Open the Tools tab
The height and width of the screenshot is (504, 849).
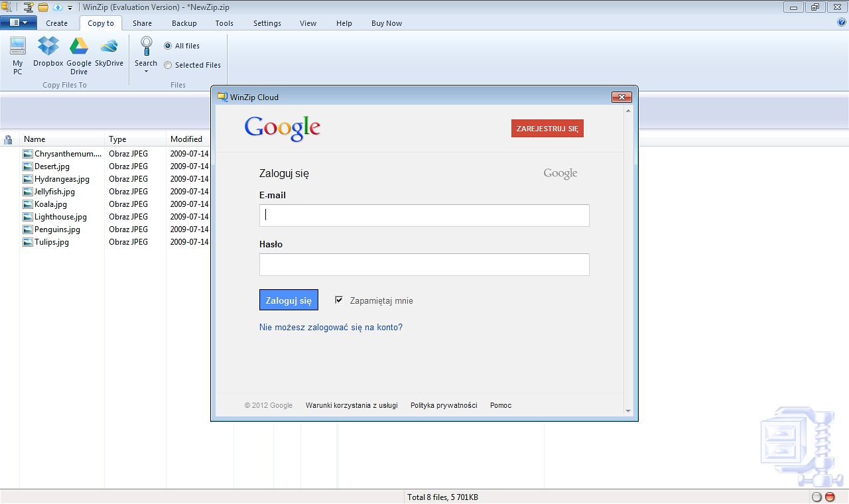tap(224, 23)
